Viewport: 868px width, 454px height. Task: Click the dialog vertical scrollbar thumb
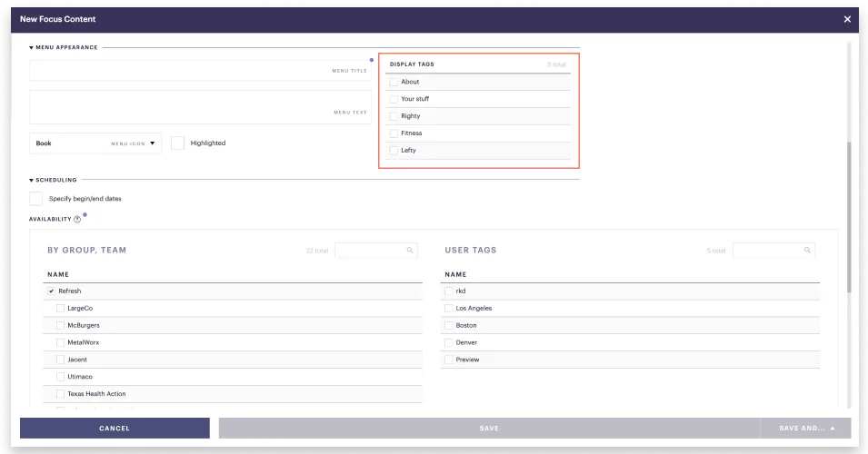tap(849, 218)
